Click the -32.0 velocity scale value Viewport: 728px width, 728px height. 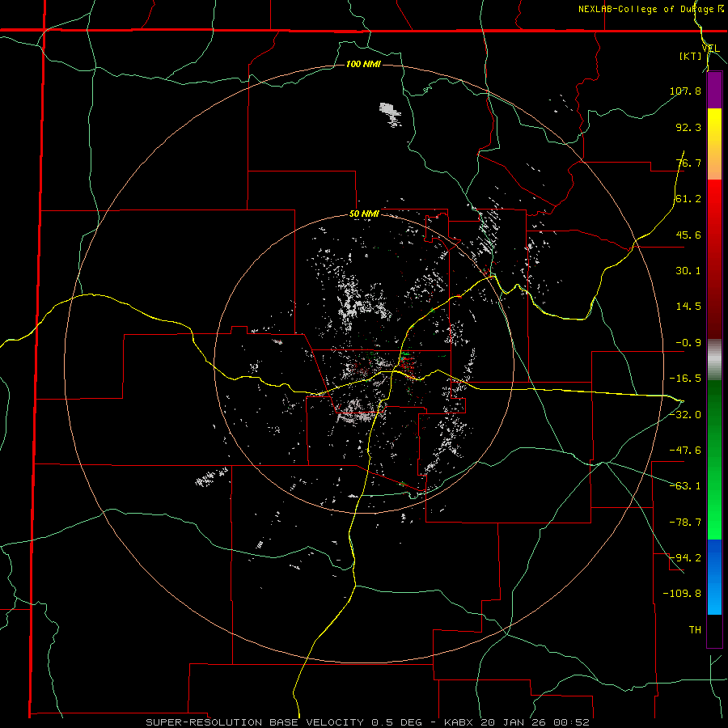pyautogui.click(x=685, y=415)
